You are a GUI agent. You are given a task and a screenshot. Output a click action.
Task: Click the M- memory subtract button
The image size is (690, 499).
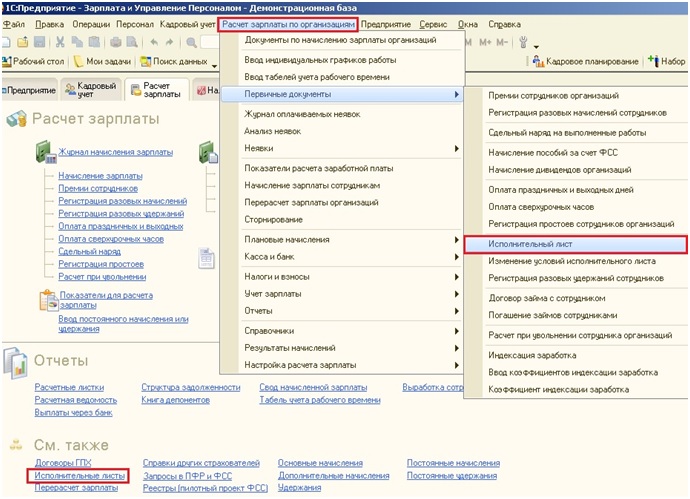point(502,42)
